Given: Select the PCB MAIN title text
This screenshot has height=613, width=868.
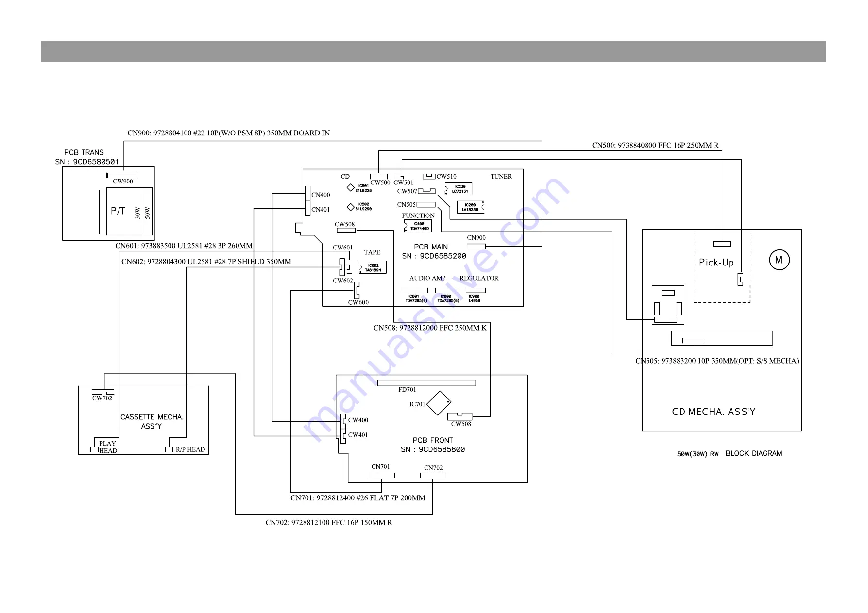Looking at the screenshot, I should tap(431, 247).
